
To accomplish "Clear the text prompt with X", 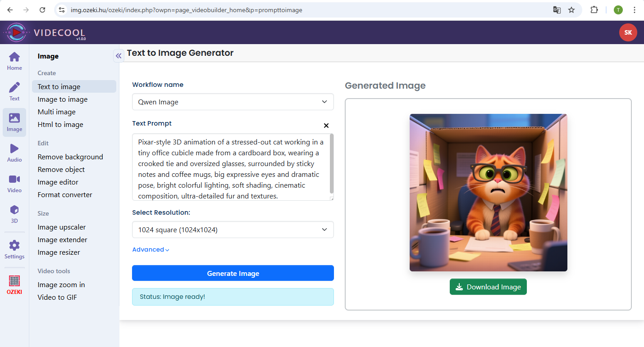I will point(326,126).
